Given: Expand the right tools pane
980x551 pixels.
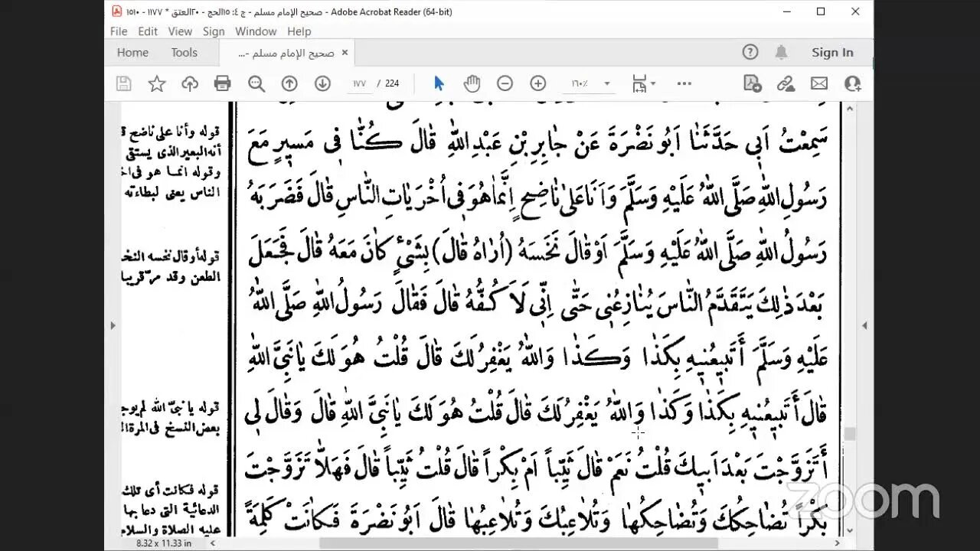Looking at the screenshot, I should 864,325.
